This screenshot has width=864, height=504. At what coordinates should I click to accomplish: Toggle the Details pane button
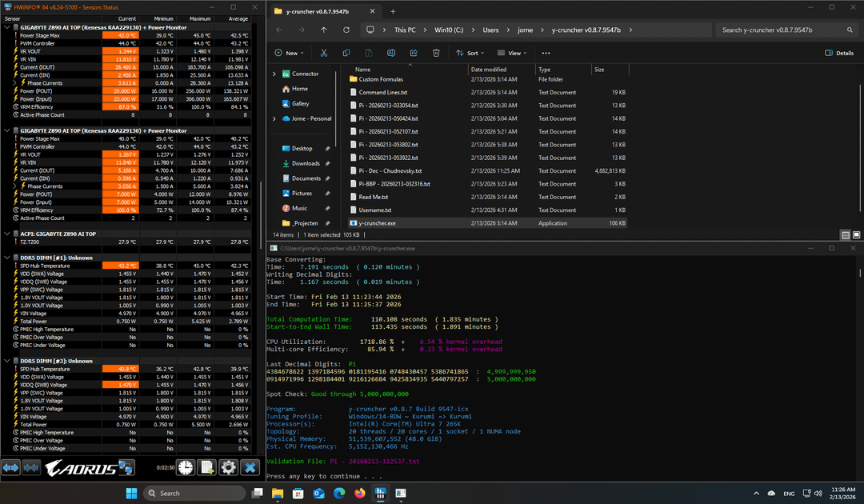pyautogui.click(x=839, y=53)
